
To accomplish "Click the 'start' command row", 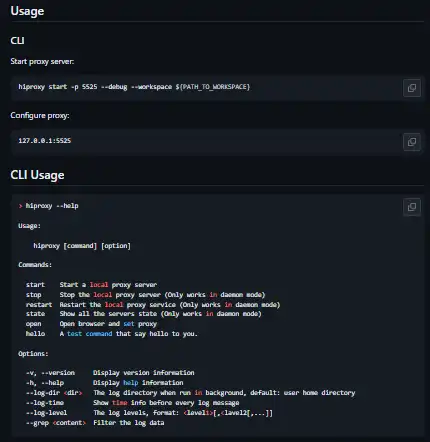I will [x=91, y=285].
